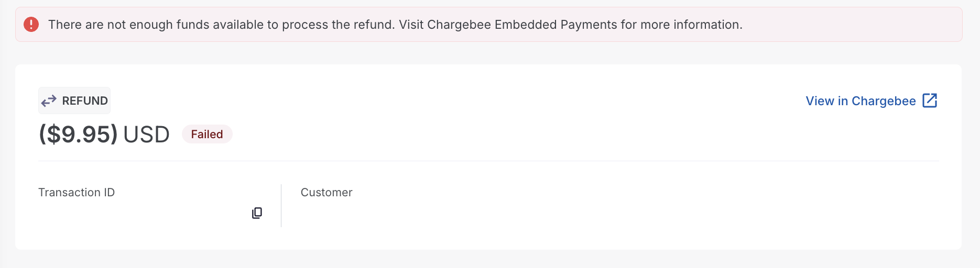Click the Transaction ID label

pos(77,192)
